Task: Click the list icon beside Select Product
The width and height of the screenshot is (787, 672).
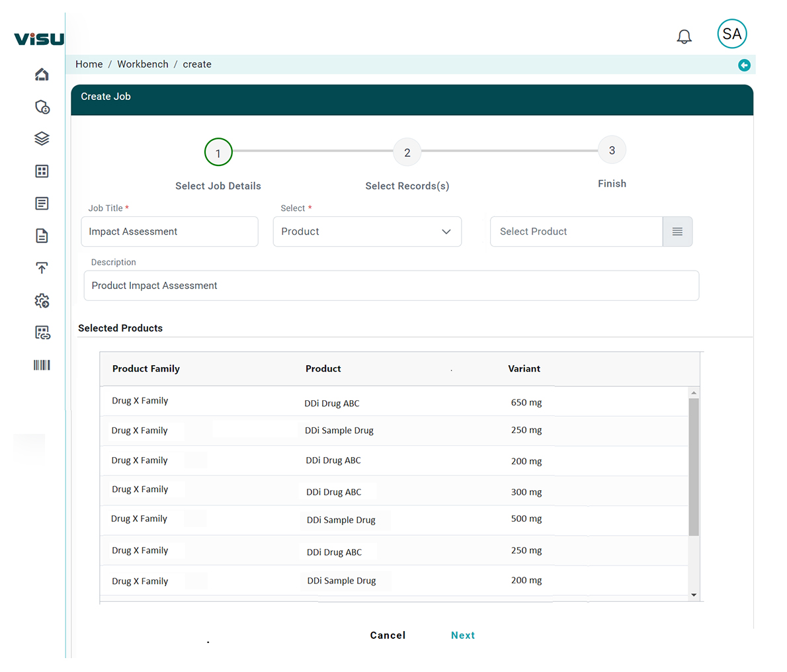Action: point(677,231)
